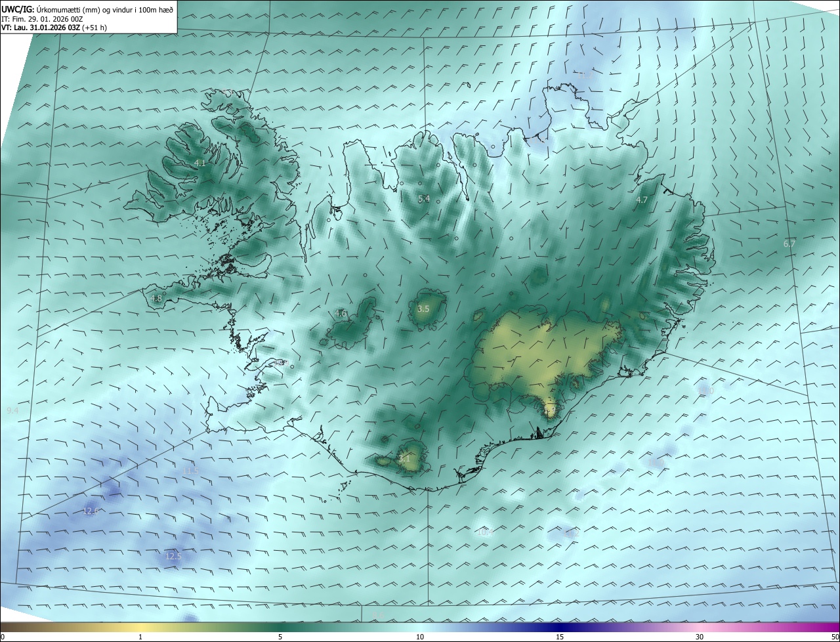Click the colorbar tick label '50'
Viewport: 840px width, 642px height.
tap(835, 637)
